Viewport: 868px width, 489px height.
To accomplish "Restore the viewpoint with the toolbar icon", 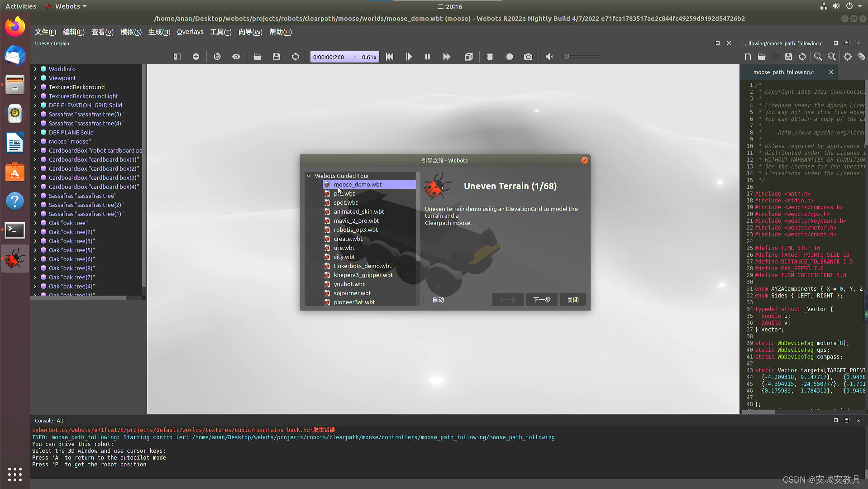I will click(217, 57).
